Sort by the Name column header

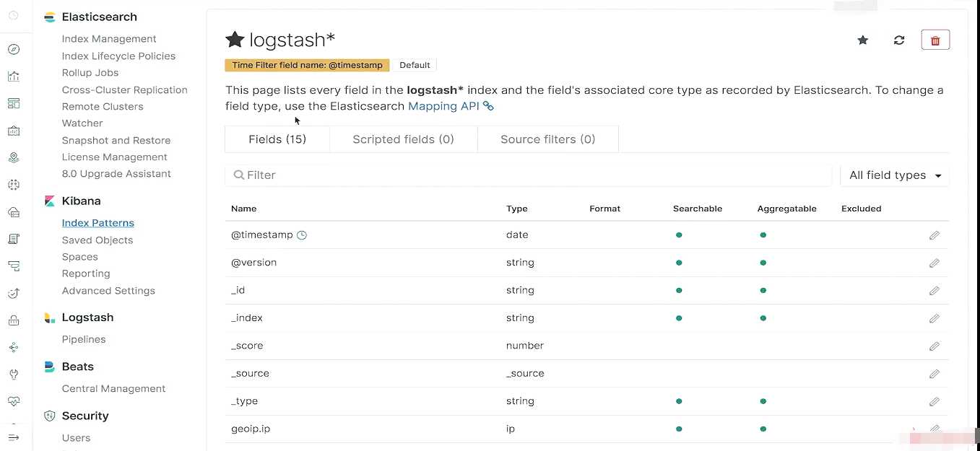(x=244, y=209)
